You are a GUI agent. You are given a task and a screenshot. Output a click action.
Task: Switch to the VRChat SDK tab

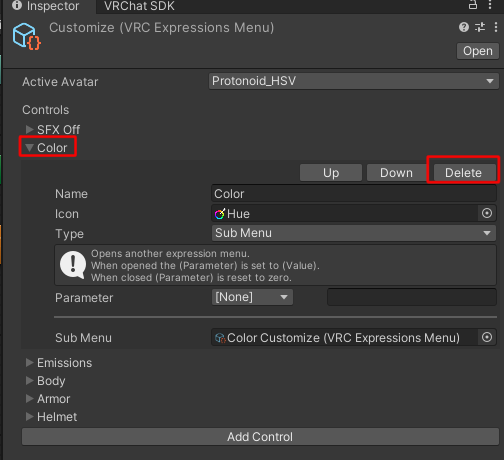point(139,6)
